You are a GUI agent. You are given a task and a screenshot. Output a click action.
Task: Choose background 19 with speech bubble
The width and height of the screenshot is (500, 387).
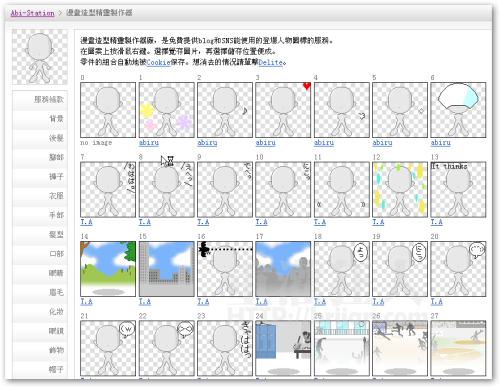(x=400, y=269)
